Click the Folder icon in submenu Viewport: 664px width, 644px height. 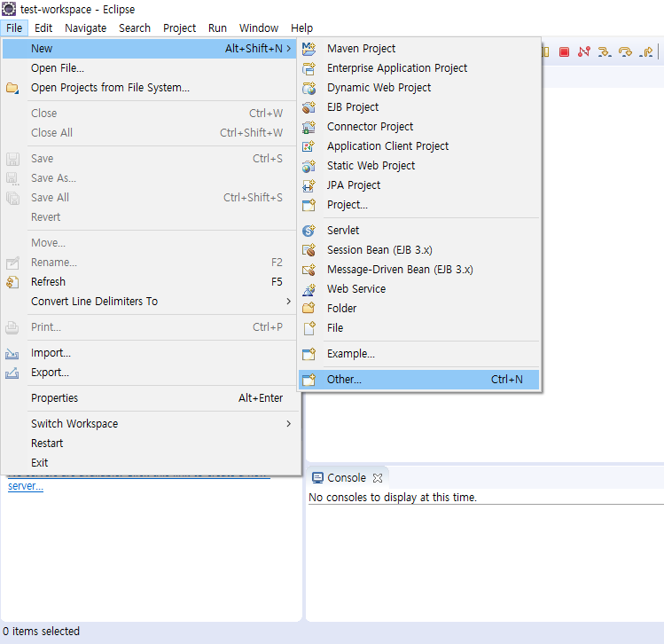[309, 309]
